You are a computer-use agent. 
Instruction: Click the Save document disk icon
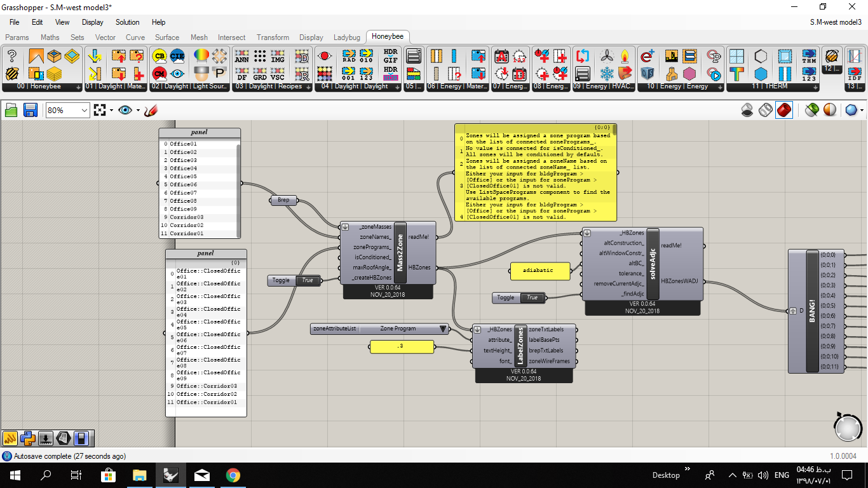point(30,111)
